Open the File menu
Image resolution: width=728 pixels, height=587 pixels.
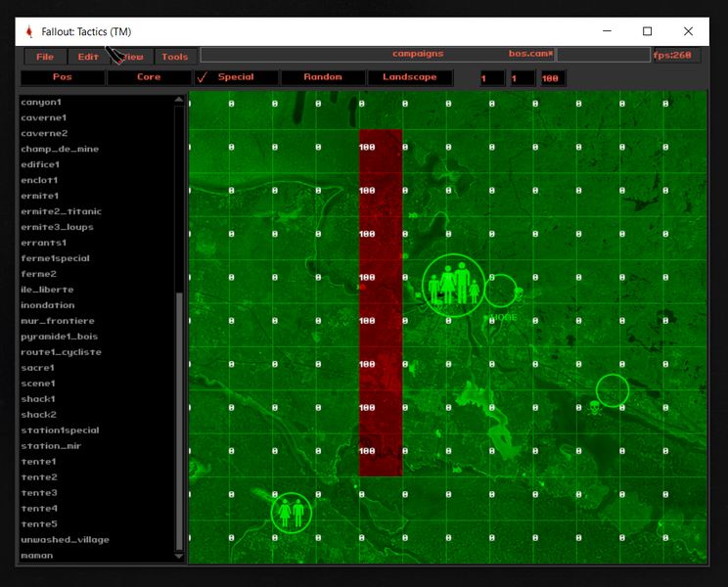pyautogui.click(x=45, y=57)
